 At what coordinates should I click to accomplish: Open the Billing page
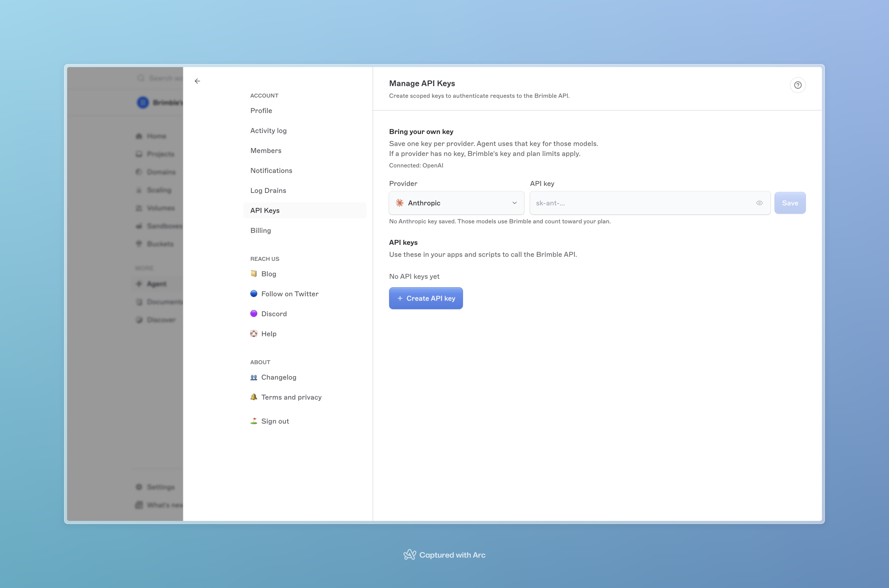(x=305, y=230)
